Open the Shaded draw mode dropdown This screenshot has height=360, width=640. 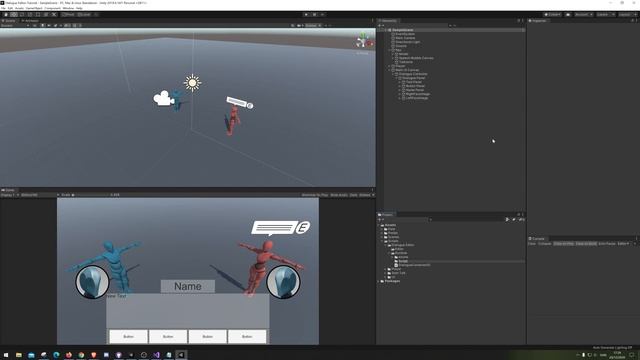point(15,25)
